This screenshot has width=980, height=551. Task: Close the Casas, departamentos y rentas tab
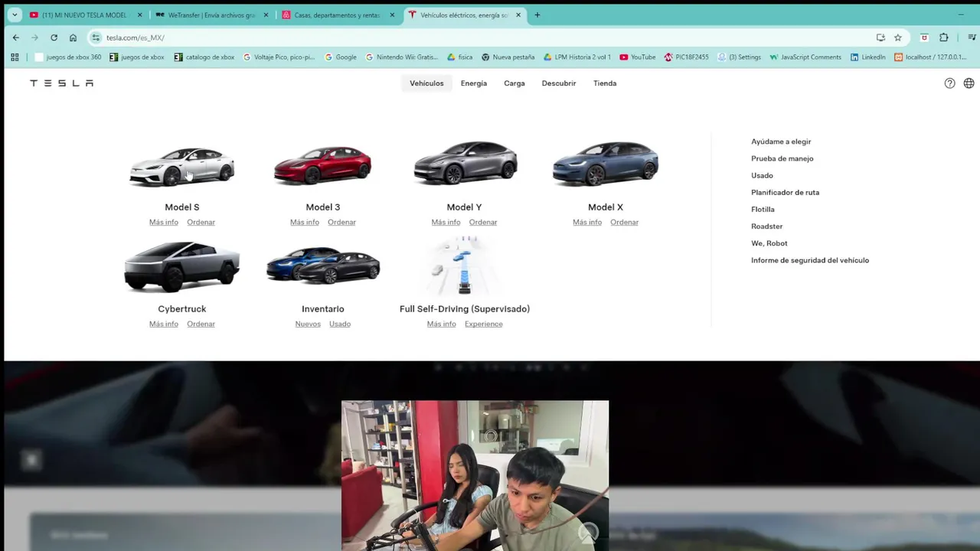pyautogui.click(x=392, y=15)
